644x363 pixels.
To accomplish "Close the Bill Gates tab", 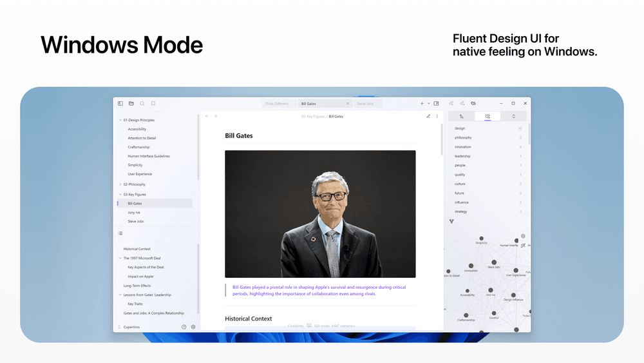I will click(348, 104).
